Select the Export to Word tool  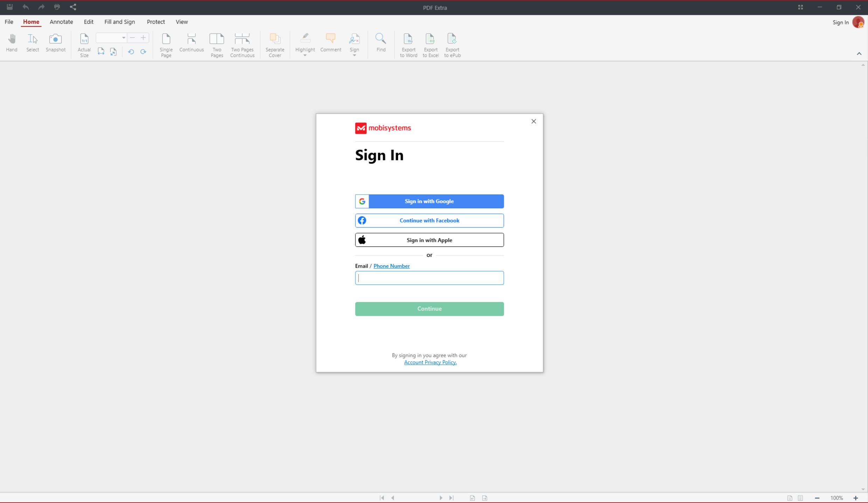408,45
